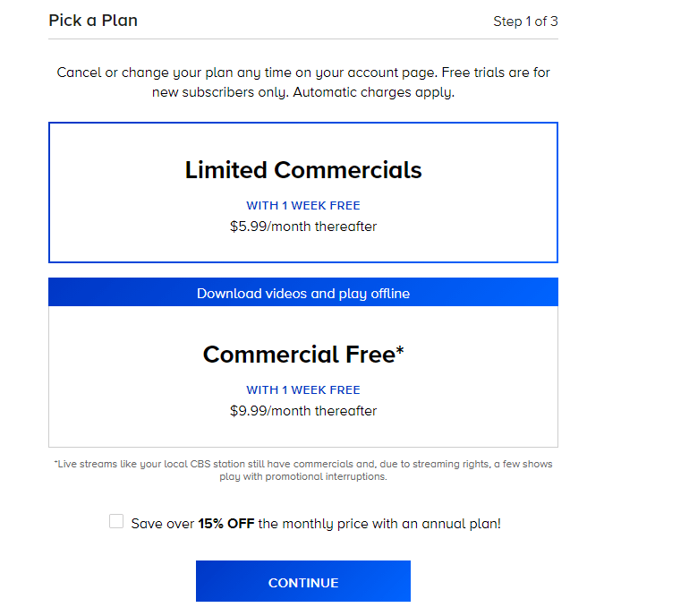Click WITH 1 WEEK FREE under Commercial Free
Image resolution: width=689 pixels, height=616 pixels.
click(x=303, y=390)
